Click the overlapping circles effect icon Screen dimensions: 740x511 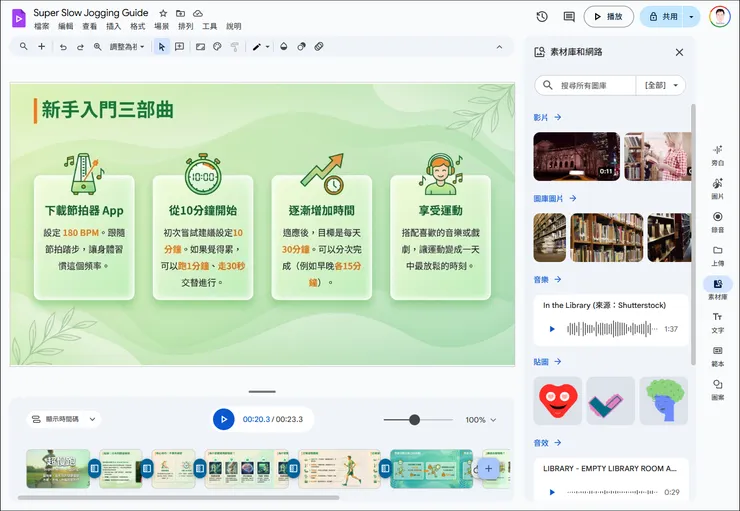[x=301, y=47]
